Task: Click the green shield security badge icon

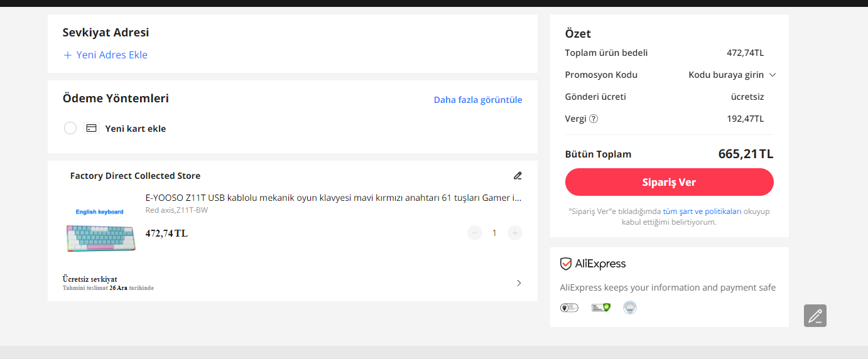Action: tap(601, 308)
